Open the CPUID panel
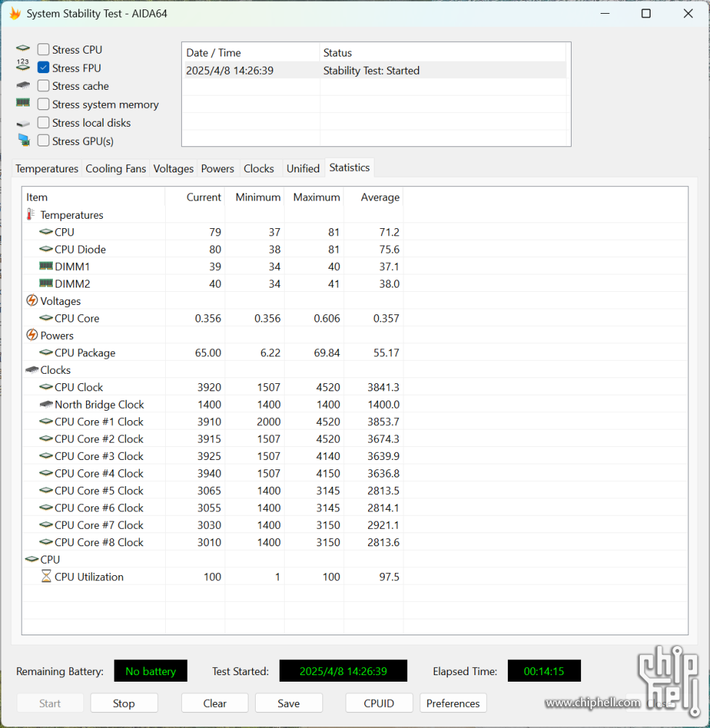The height and width of the screenshot is (728, 710). 379,703
